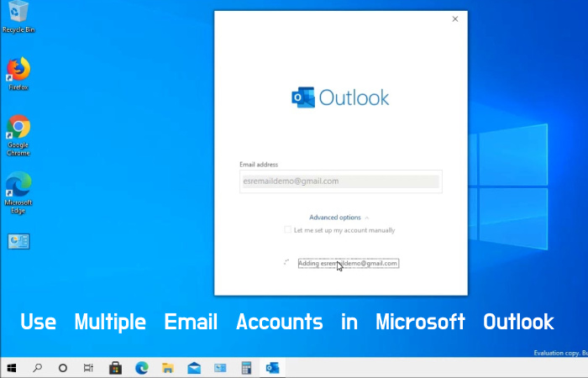This screenshot has height=378, width=588.
Task: Open the Windows Start menu
Action: pyautogui.click(x=12, y=368)
